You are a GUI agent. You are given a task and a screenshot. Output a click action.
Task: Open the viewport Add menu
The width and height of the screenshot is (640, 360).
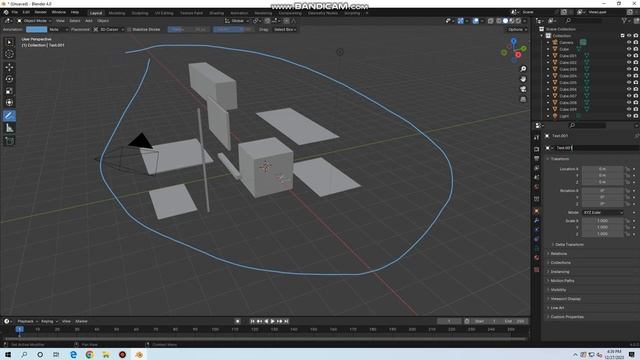tap(88, 21)
